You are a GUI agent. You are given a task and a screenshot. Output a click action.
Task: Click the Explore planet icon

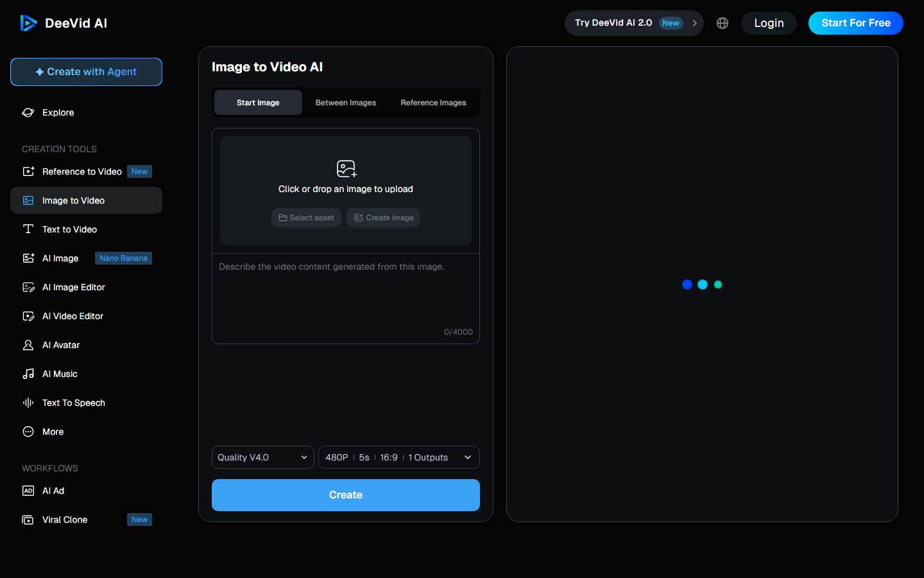pos(28,112)
